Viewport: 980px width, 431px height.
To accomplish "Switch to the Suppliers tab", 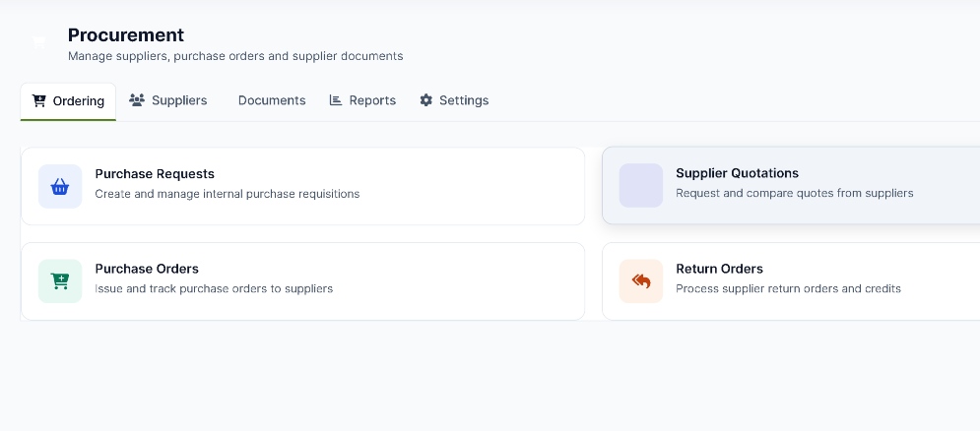I will tap(168, 100).
